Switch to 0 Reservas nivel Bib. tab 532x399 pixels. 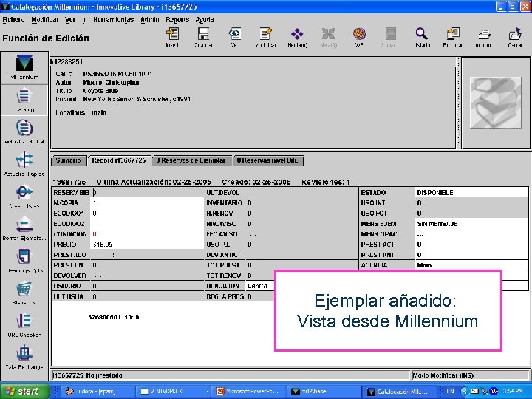[x=267, y=160]
